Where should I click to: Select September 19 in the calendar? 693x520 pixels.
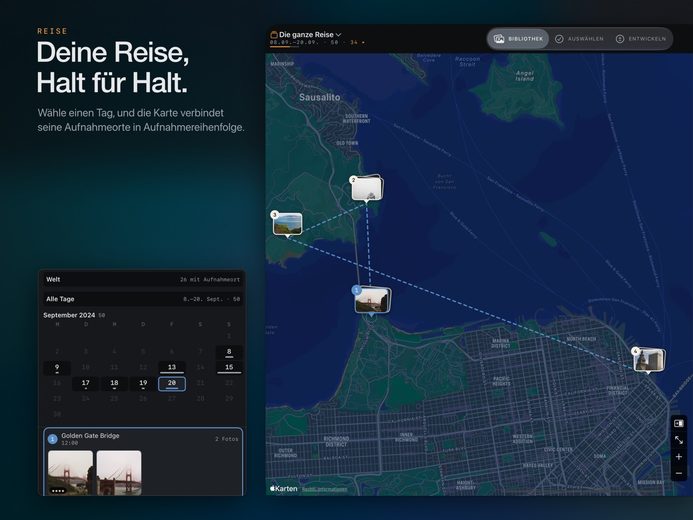pyautogui.click(x=143, y=383)
